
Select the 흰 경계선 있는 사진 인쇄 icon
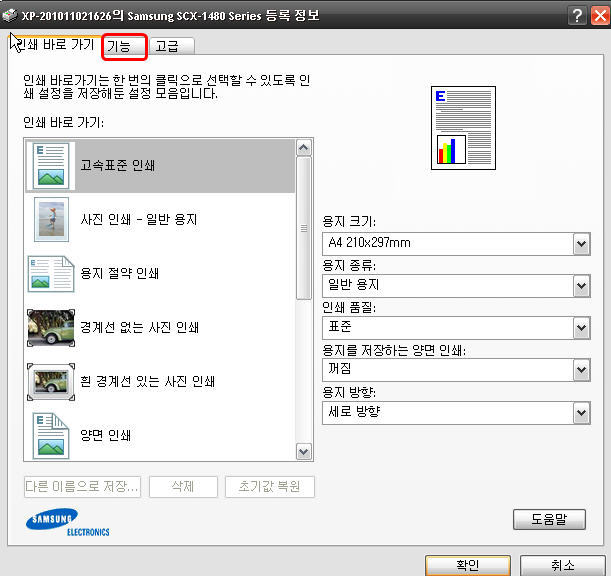coord(49,381)
